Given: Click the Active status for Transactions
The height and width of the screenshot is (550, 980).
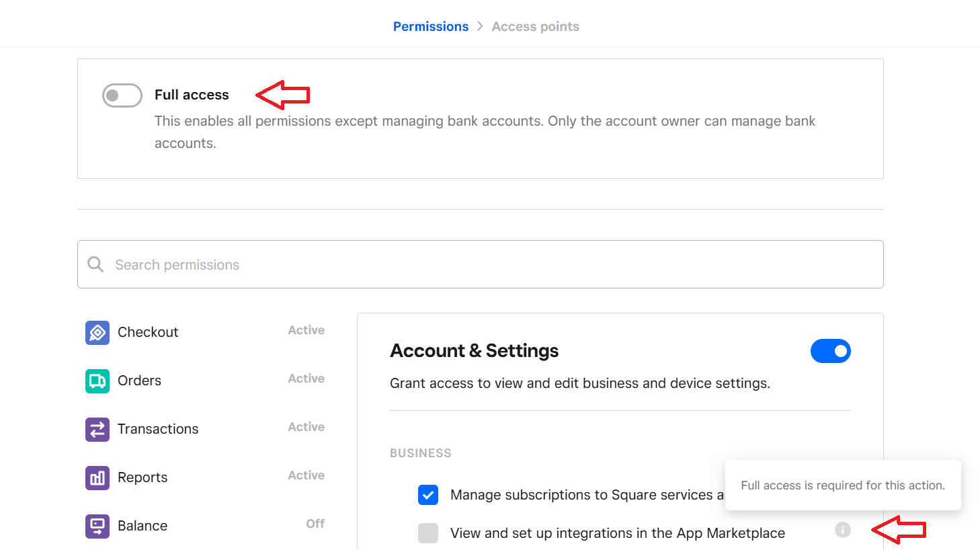Looking at the screenshot, I should [x=307, y=427].
